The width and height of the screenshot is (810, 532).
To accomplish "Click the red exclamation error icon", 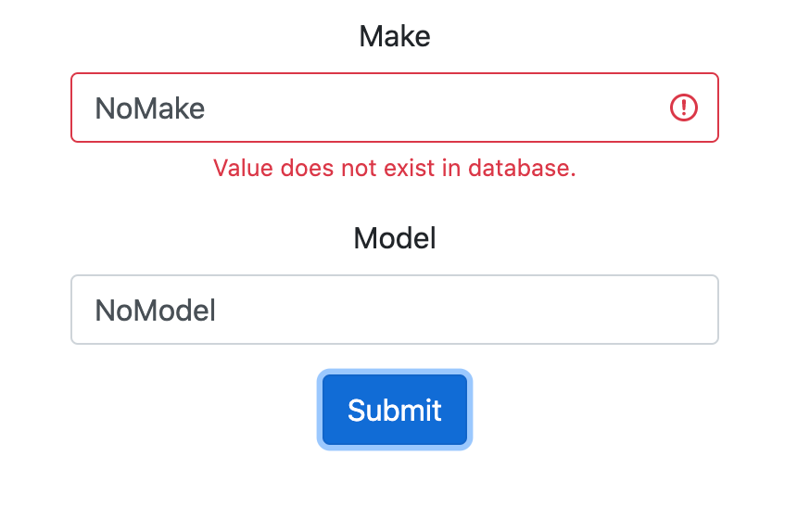I will coord(683,108).
